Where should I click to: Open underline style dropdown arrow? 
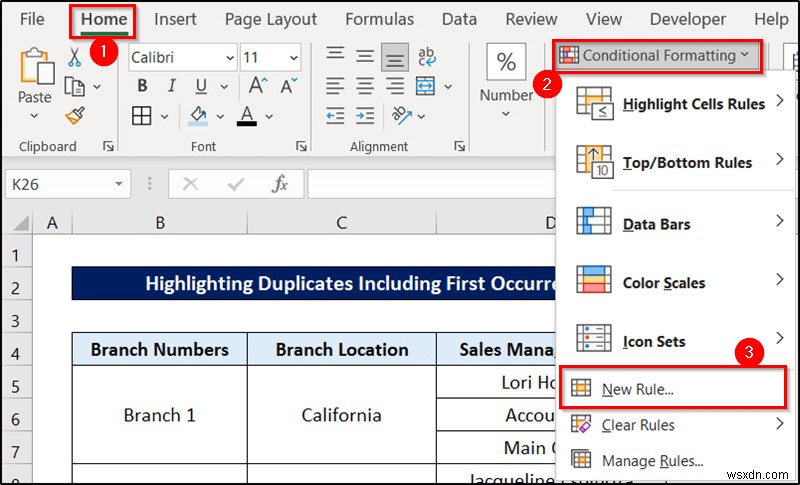[x=224, y=87]
